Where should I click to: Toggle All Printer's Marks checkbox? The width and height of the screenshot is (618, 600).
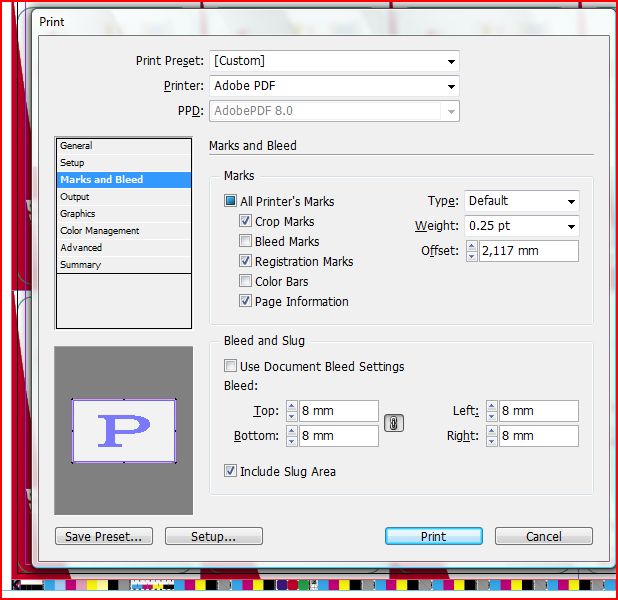point(230,201)
